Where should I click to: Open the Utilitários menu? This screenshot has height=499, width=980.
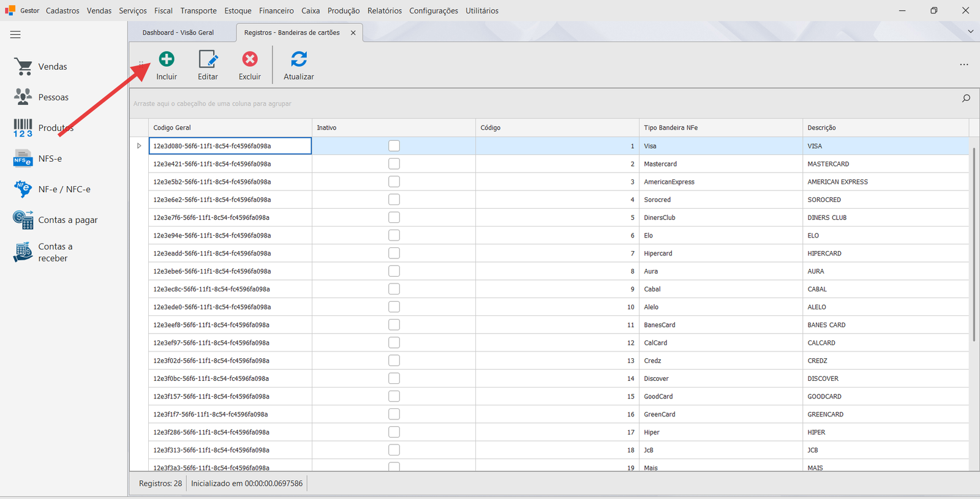(482, 10)
